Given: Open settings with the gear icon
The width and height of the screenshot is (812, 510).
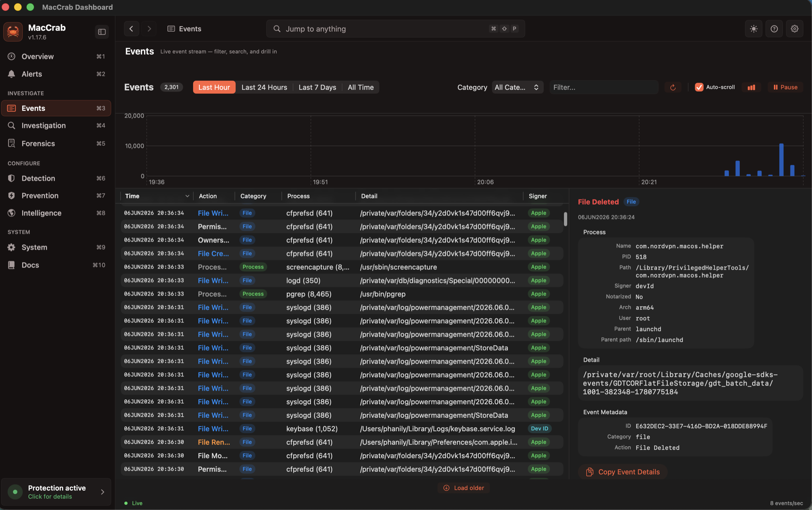Looking at the screenshot, I should [x=795, y=29].
